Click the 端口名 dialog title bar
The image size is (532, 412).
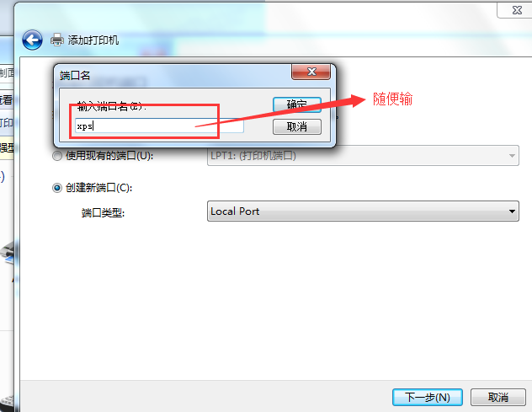click(x=173, y=75)
